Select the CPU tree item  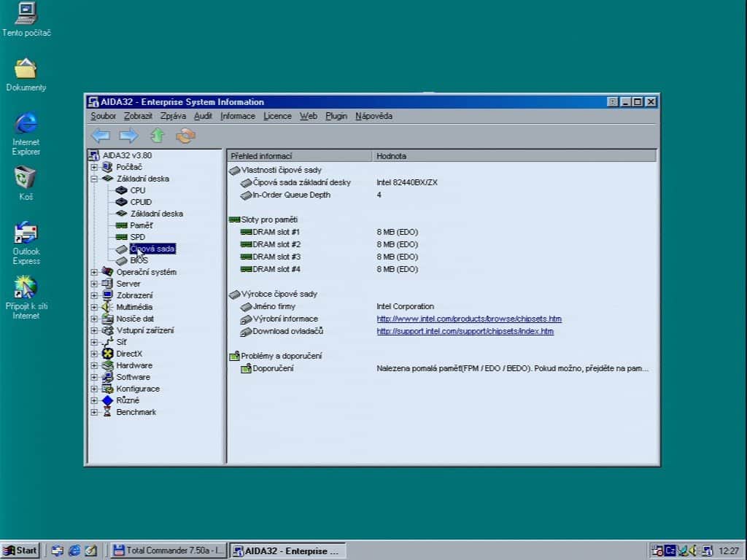coord(138,190)
